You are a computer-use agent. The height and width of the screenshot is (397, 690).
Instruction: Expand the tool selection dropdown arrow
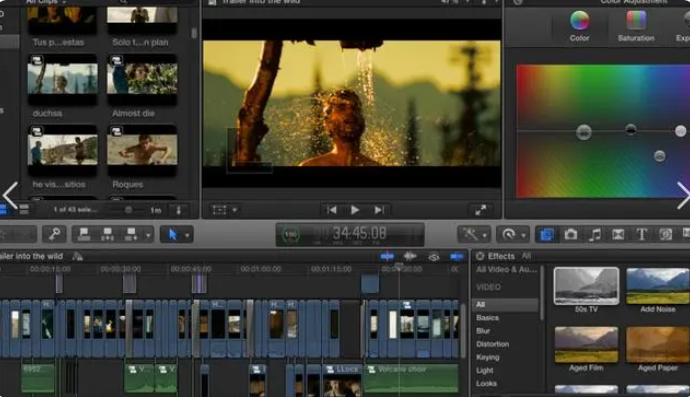187,235
